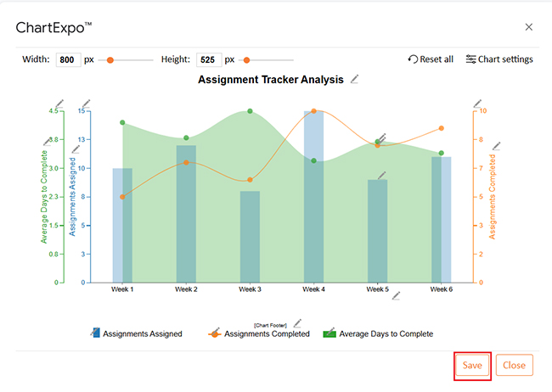
Task: Click the Height input field
Action: click(208, 60)
